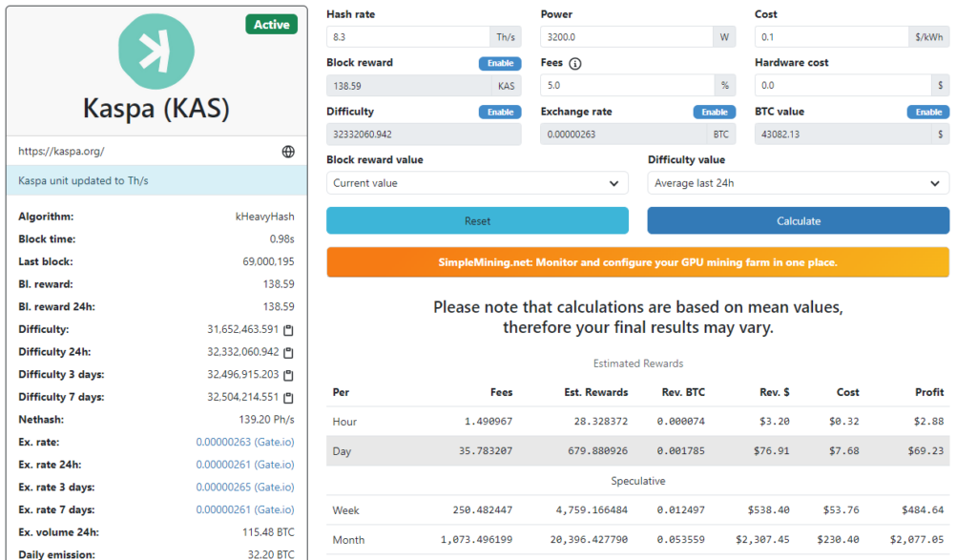Click the Difficulty 32332060.942 field

pos(424,134)
